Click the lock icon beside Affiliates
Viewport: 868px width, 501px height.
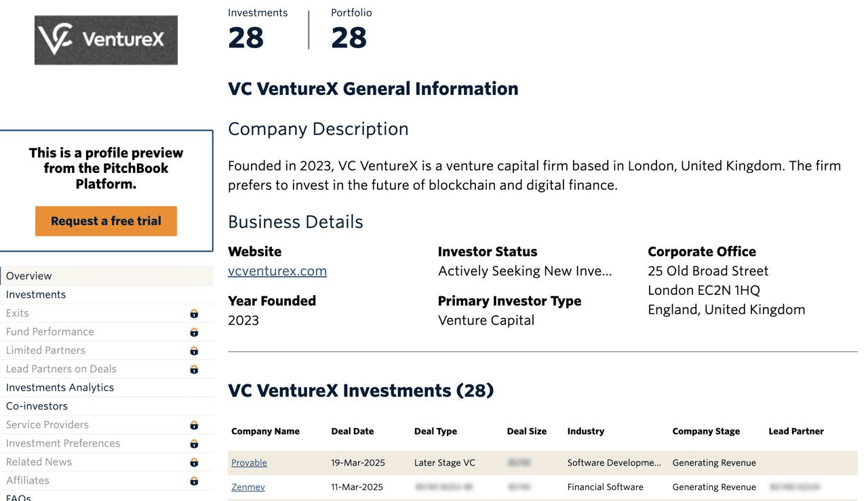[194, 481]
